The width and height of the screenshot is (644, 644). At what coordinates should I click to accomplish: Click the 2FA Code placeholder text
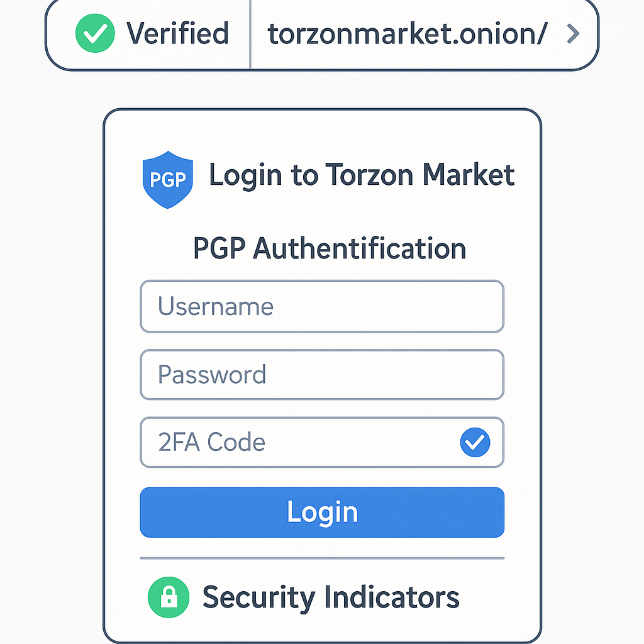coord(211,443)
